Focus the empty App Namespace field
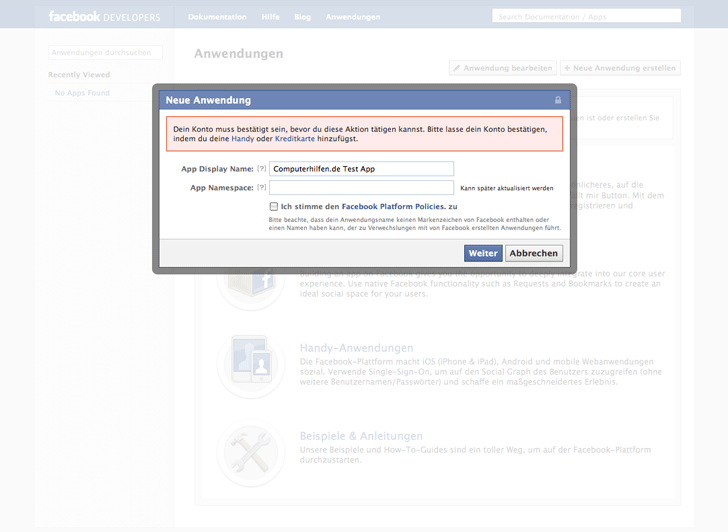 point(361,188)
